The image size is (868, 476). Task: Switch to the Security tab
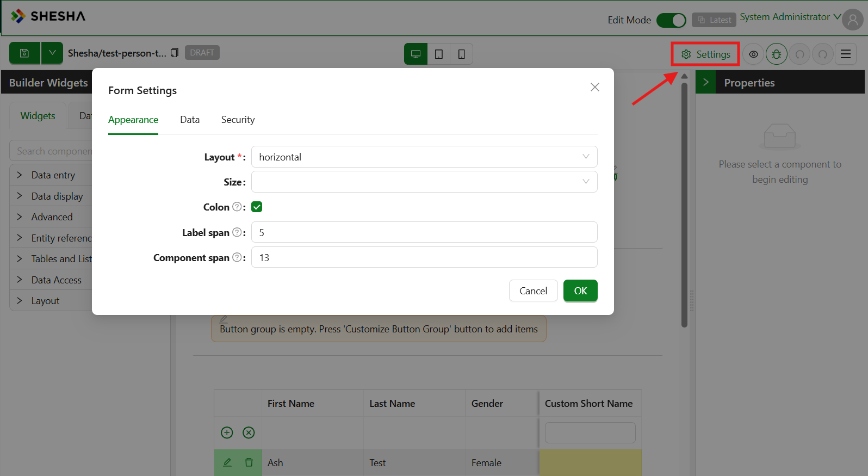click(238, 120)
